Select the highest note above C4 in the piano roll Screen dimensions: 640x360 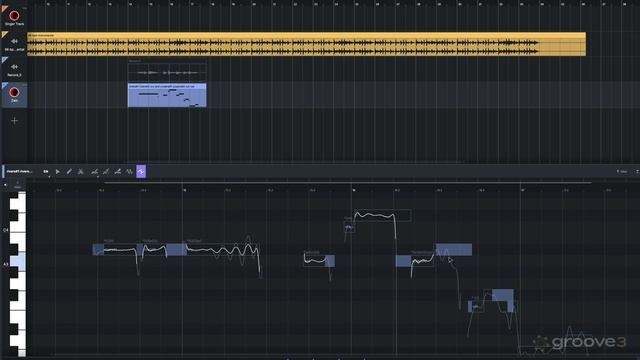pos(382,215)
